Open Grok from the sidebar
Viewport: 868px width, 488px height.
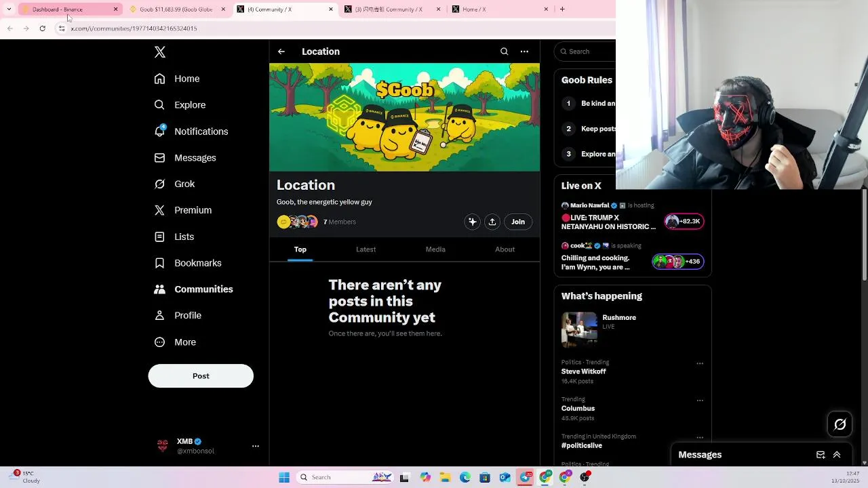[174, 184]
